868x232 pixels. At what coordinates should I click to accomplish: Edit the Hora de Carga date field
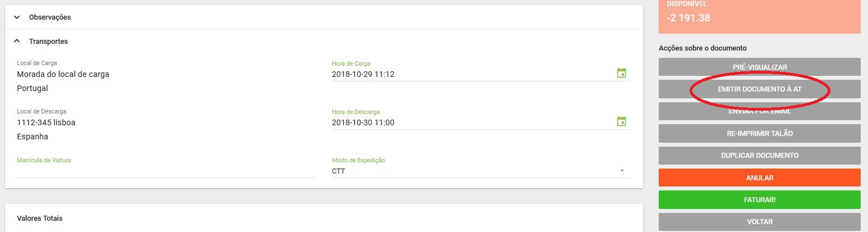click(x=471, y=74)
